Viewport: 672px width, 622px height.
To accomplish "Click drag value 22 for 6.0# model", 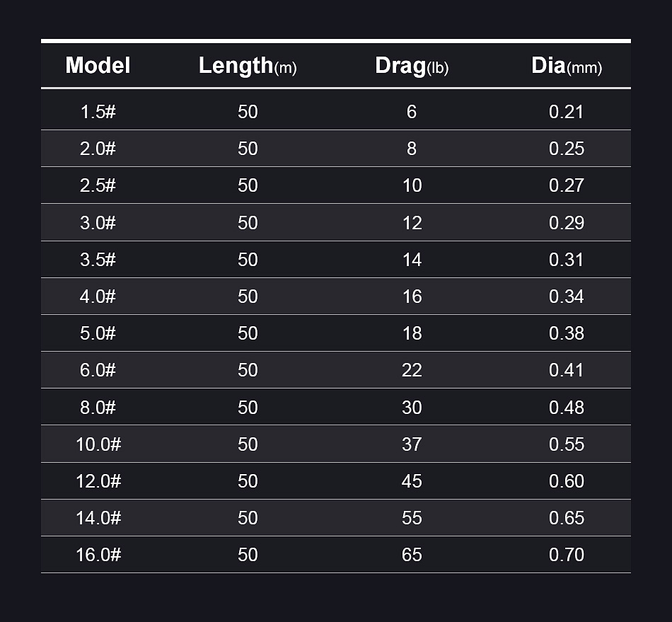I will click(x=412, y=370).
